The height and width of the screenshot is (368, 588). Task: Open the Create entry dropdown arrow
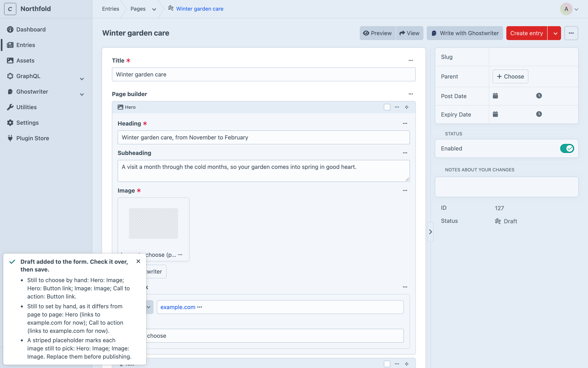(555, 33)
